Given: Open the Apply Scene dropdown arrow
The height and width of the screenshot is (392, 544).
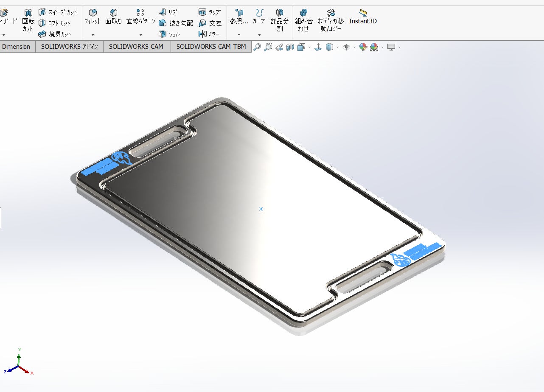Looking at the screenshot, I should coord(382,47).
